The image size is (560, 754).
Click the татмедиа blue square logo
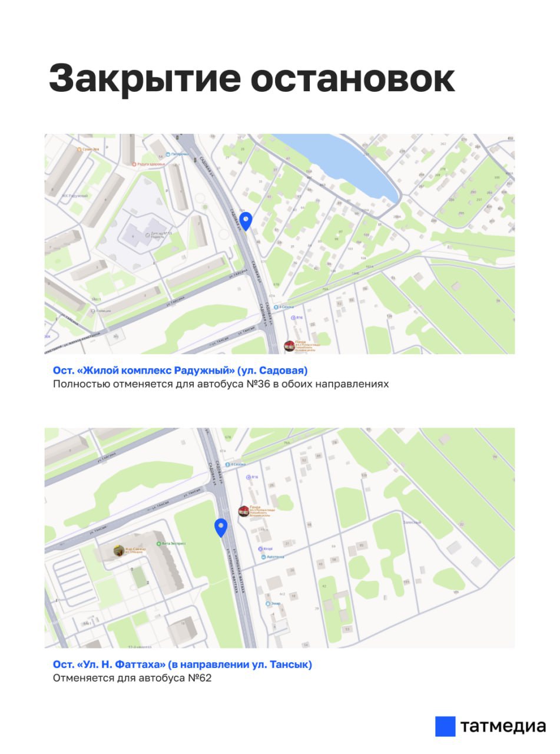click(x=445, y=726)
